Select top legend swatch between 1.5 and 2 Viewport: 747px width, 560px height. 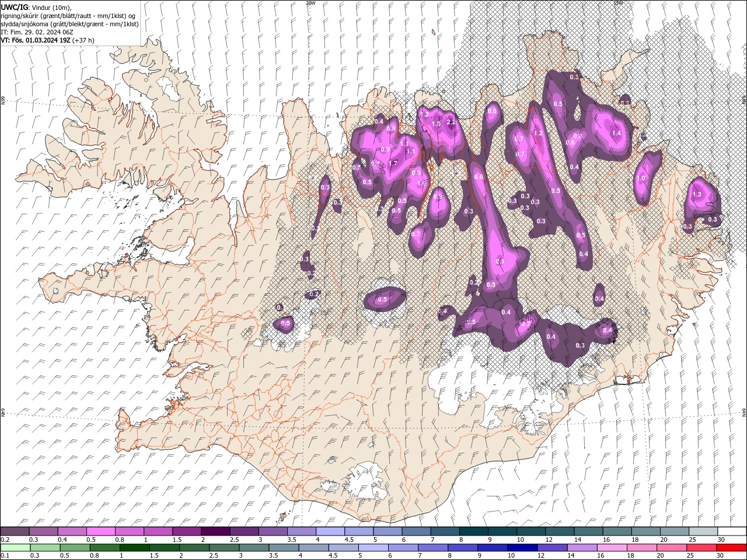[x=187, y=531]
